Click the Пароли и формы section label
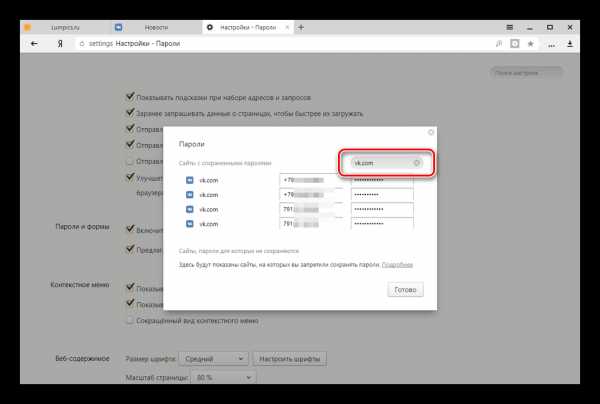The width and height of the screenshot is (600, 404). click(x=82, y=227)
